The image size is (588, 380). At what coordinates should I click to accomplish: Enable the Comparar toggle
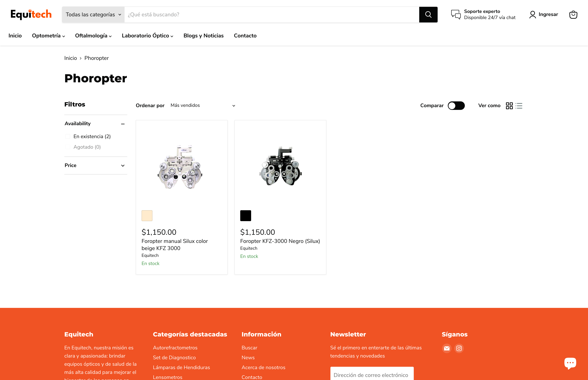tap(456, 106)
